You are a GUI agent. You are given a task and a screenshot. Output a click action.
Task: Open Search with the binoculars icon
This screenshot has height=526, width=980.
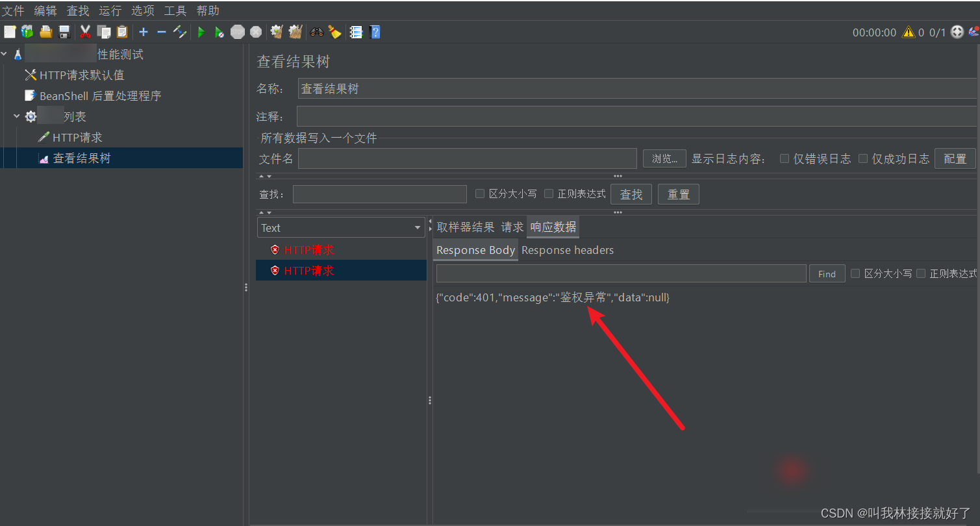click(x=317, y=32)
